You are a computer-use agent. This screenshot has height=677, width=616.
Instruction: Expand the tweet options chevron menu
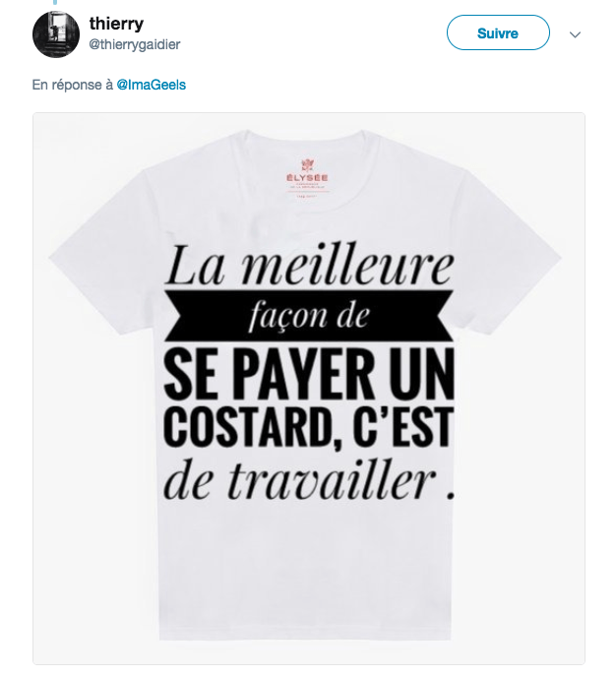click(x=575, y=34)
